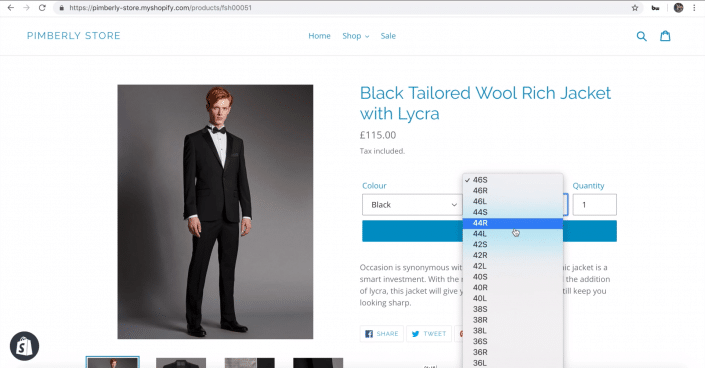Pick size 40S from the list

[x=513, y=277]
